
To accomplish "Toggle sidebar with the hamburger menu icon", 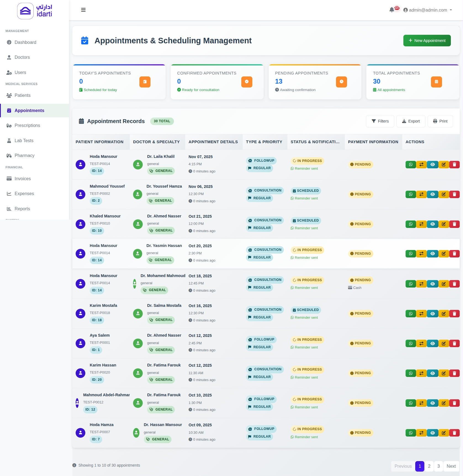I will [83, 10].
